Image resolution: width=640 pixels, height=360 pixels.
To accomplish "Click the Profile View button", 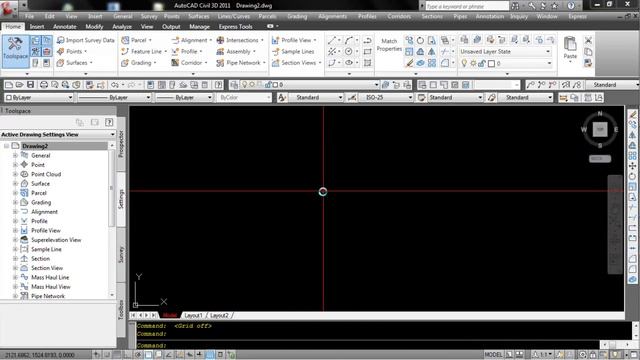I will click(295, 40).
